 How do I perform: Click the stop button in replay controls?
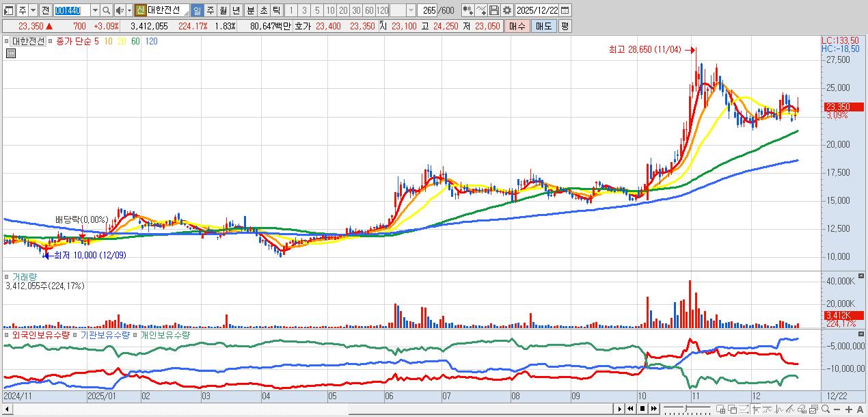(642, 409)
